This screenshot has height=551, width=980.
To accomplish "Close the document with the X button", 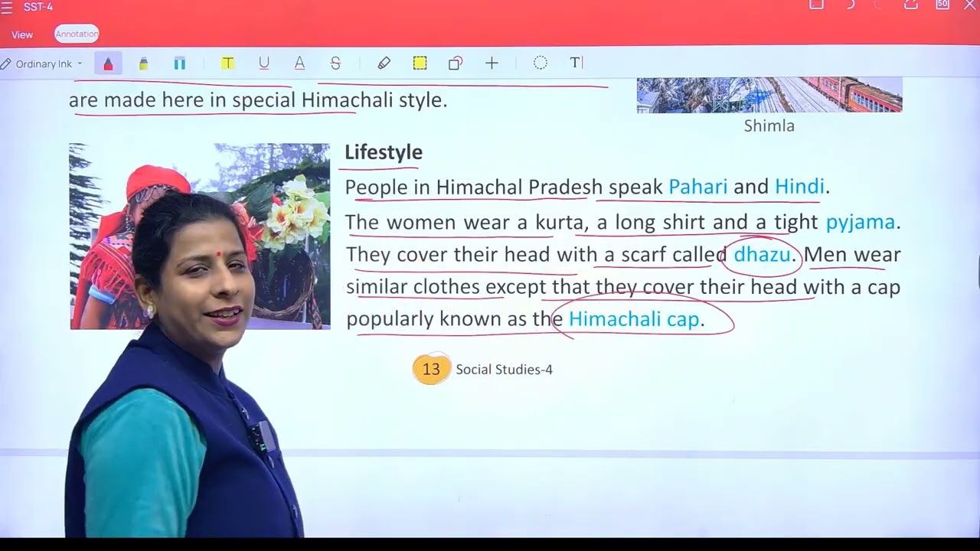I will [969, 5].
